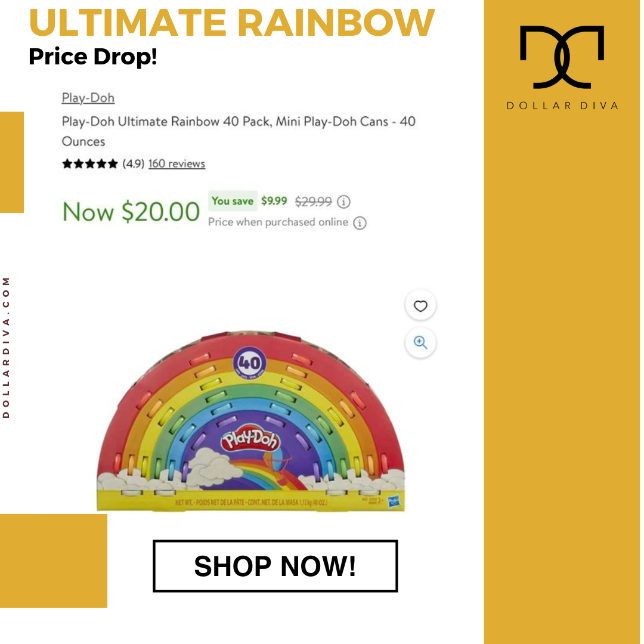The height and width of the screenshot is (644, 644).
Task: Click the Now $20.00 price
Action: [x=131, y=212]
